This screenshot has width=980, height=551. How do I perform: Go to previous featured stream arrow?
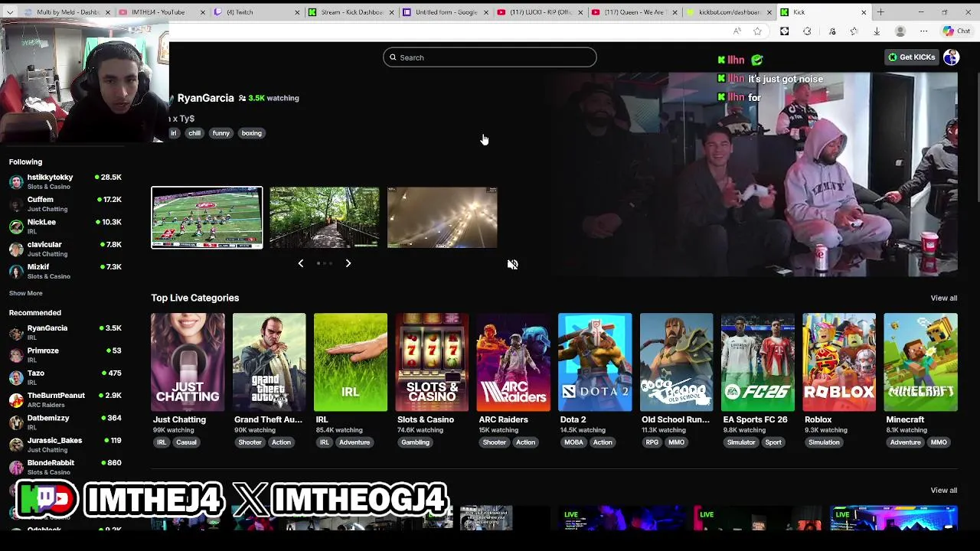coord(300,263)
